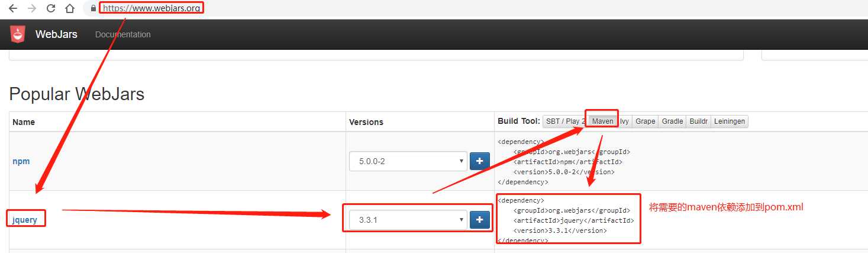Go back with the browser back arrow
This screenshot has height=253, width=868.
click(12, 8)
